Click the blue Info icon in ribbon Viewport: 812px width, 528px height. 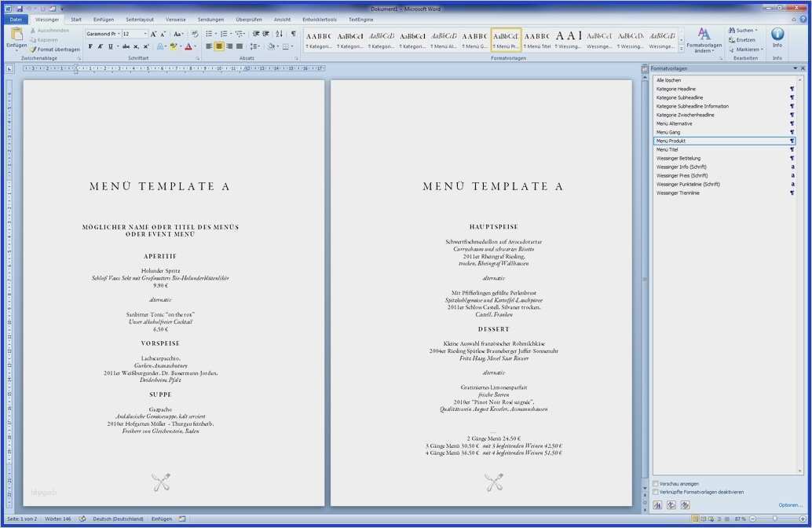point(777,35)
